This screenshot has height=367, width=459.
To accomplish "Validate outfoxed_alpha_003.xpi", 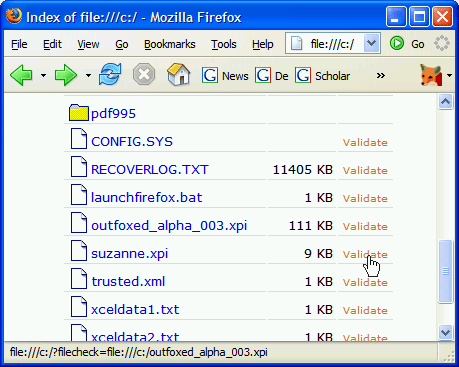I will click(365, 227).
